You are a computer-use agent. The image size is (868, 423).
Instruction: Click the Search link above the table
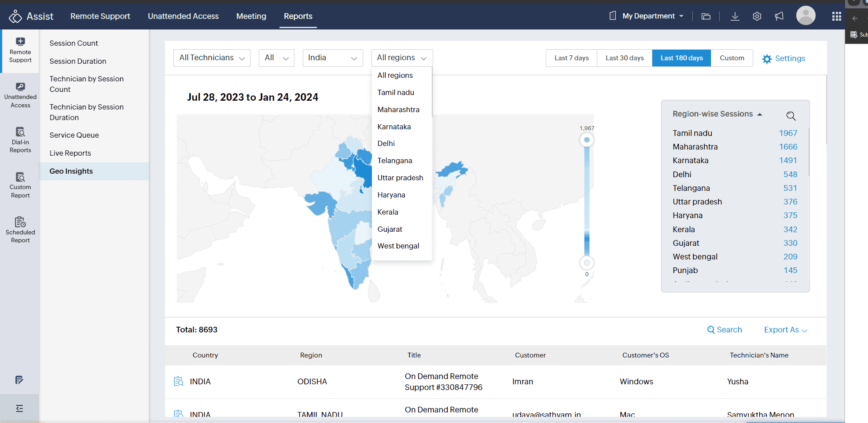(725, 330)
